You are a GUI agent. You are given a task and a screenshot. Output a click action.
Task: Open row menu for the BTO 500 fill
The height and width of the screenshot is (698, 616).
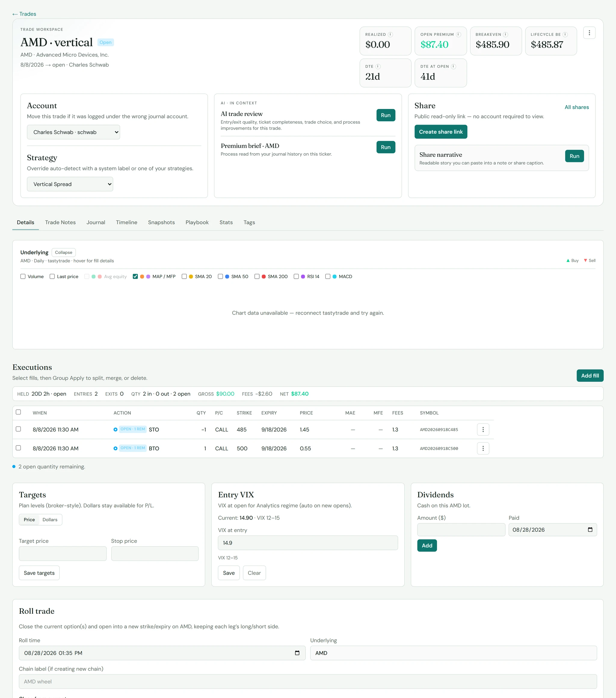pyautogui.click(x=483, y=448)
